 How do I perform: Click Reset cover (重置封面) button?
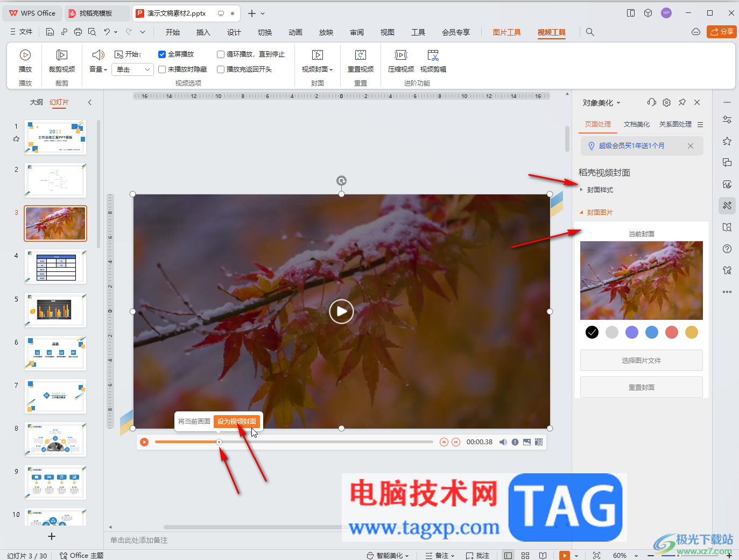coord(642,388)
